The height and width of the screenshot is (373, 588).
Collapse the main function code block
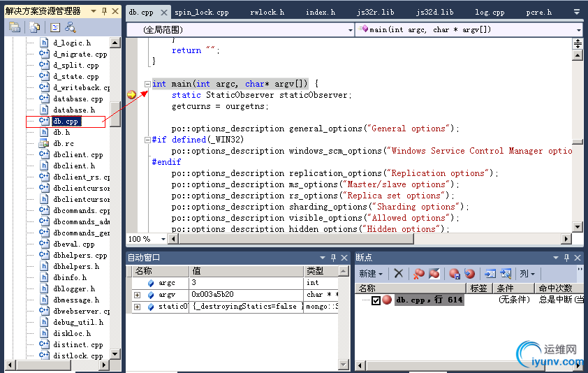[147, 84]
